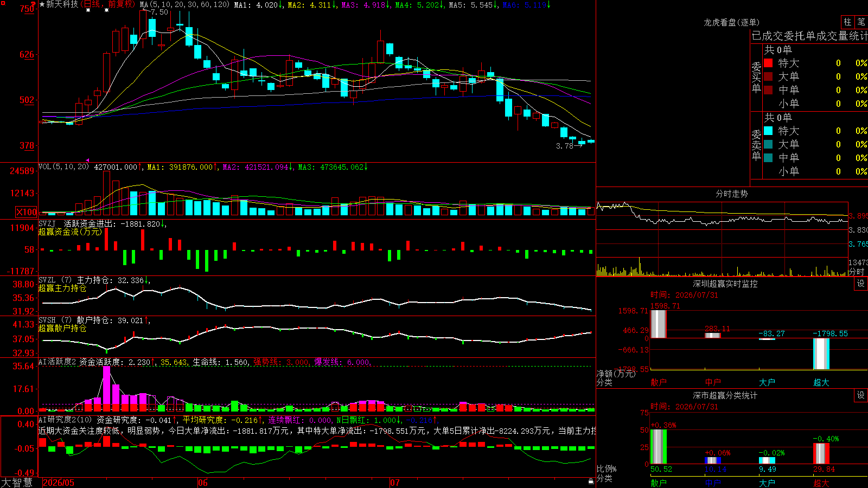This screenshot has height=488, width=868.
Task: Click the MA2: 4.311 value
Action: (312, 4)
